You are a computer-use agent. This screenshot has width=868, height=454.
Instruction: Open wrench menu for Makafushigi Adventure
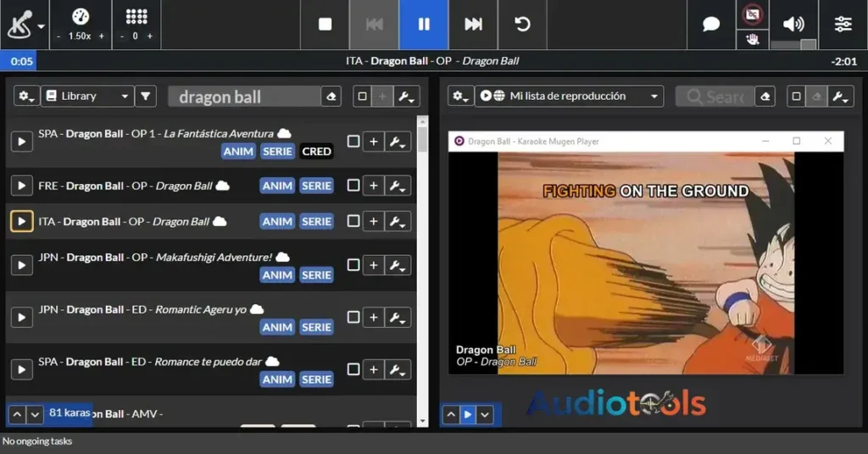[398, 265]
